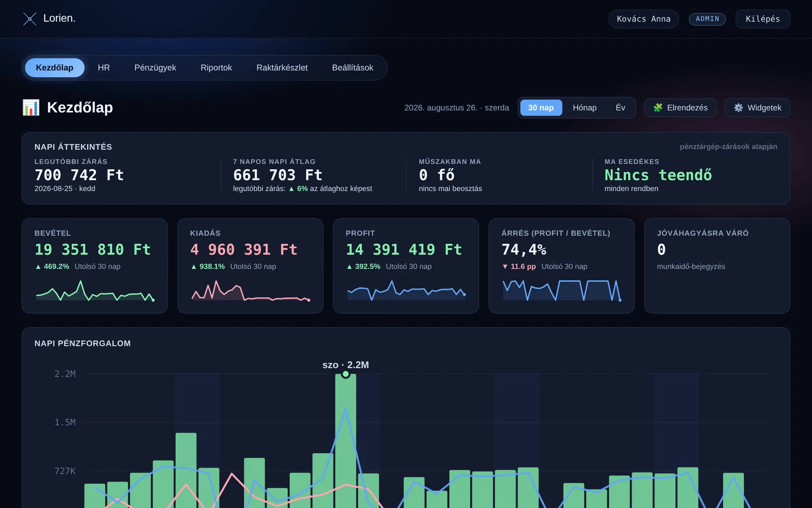Click the munkaidő-bejegyzés label
Viewport: 812px width, 508px height.
691,266
